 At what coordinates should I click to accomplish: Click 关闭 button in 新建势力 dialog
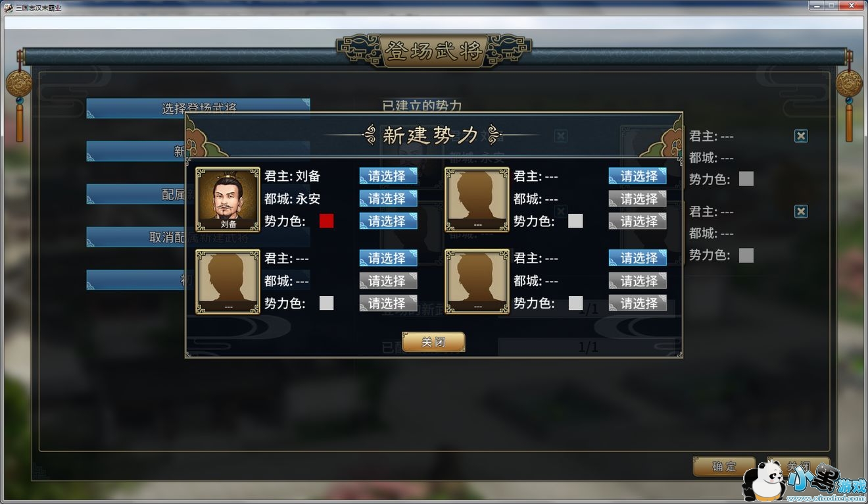433,342
